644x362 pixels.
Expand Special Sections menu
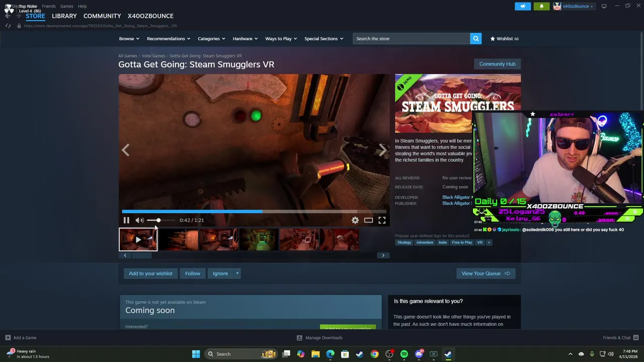[324, 39]
